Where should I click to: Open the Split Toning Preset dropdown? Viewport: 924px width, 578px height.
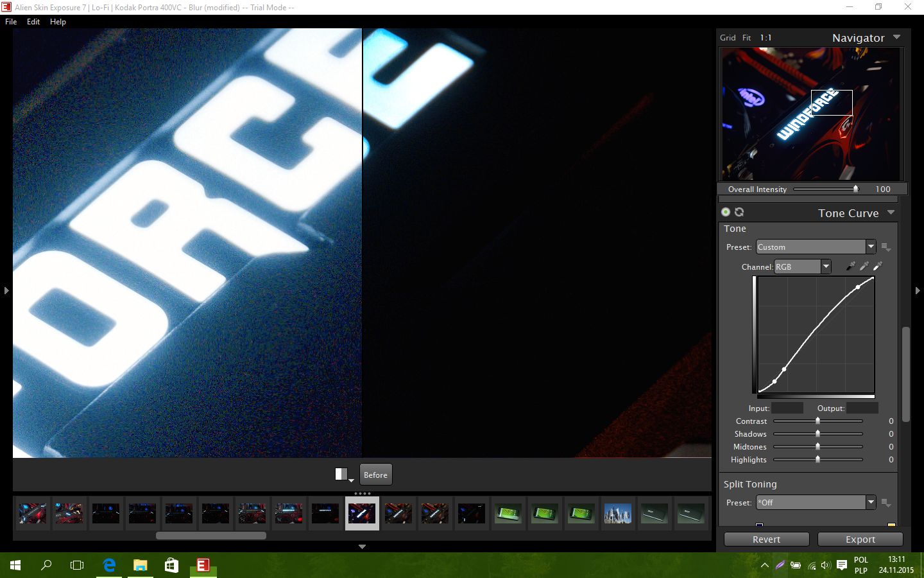pos(816,502)
